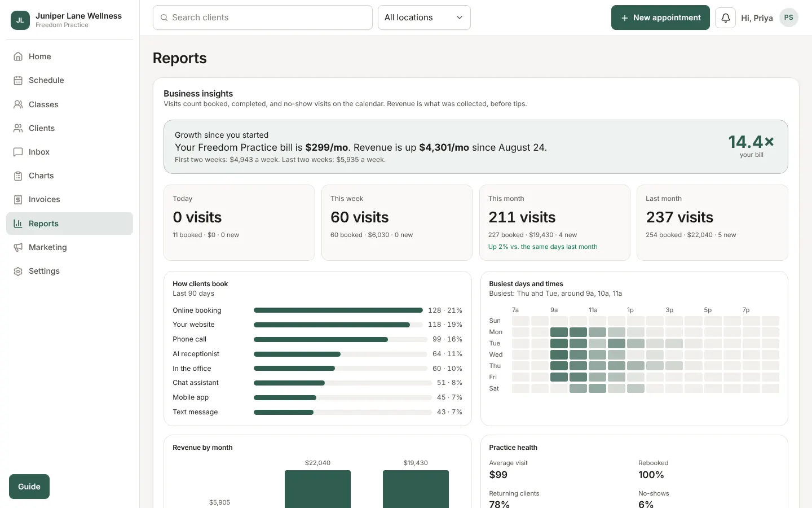Select the Clients icon in sidebar
The height and width of the screenshot is (508, 812).
tap(18, 128)
